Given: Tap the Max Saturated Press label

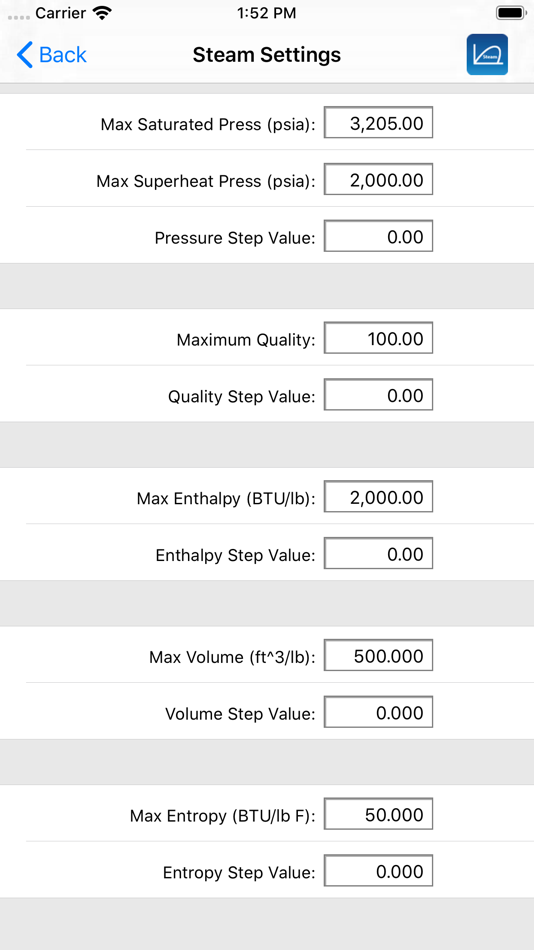Looking at the screenshot, I should (208, 125).
